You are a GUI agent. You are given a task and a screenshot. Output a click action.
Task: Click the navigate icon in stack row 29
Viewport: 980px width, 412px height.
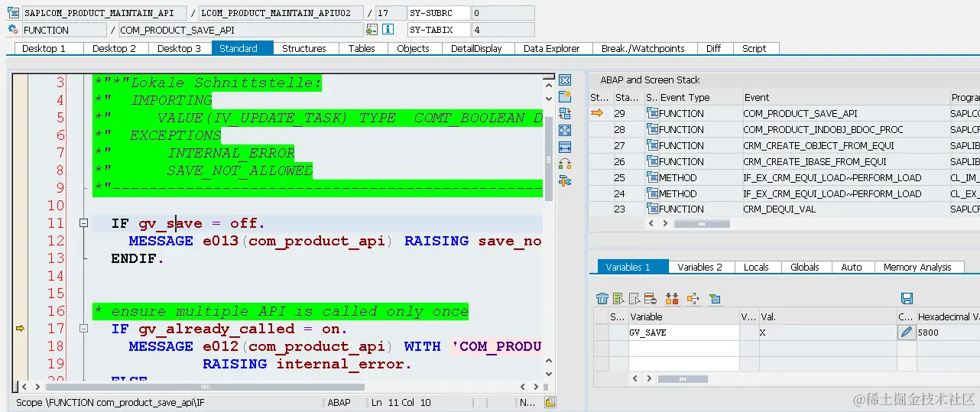(x=652, y=113)
